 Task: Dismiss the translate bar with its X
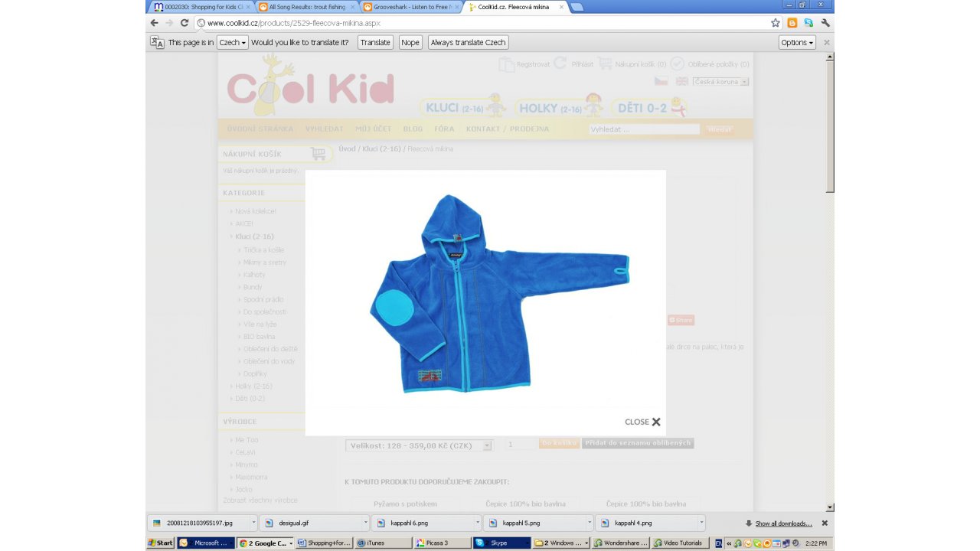(x=826, y=43)
